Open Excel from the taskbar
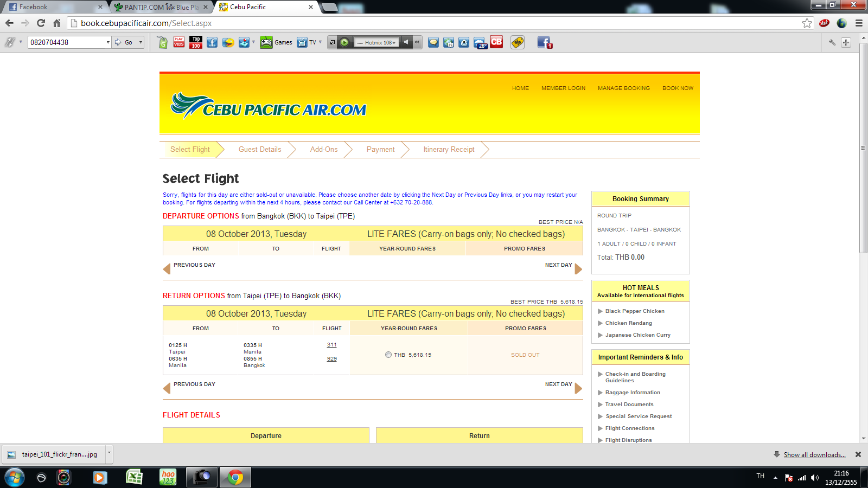Image resolution: width=868 pixels, height=488 pixels. tap(134, 477)
